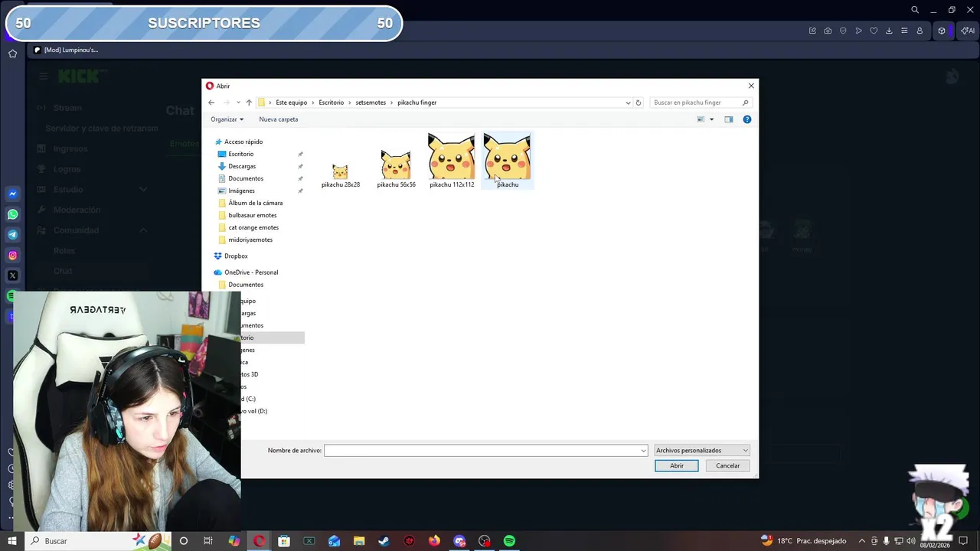Open the browser profile account icon
The height and width of the screenshot is (551, 980).
[920, 31]
